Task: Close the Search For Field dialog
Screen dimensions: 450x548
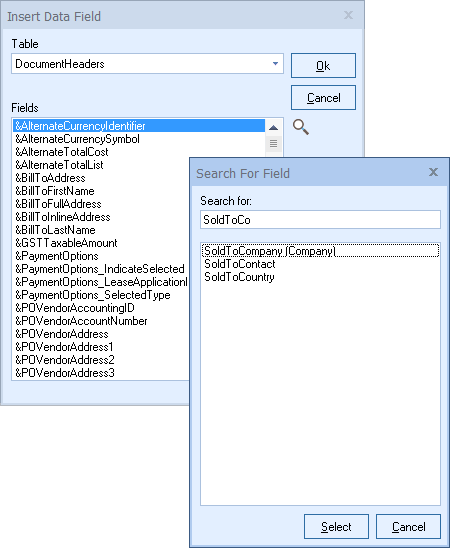Action: pos(433,172)
